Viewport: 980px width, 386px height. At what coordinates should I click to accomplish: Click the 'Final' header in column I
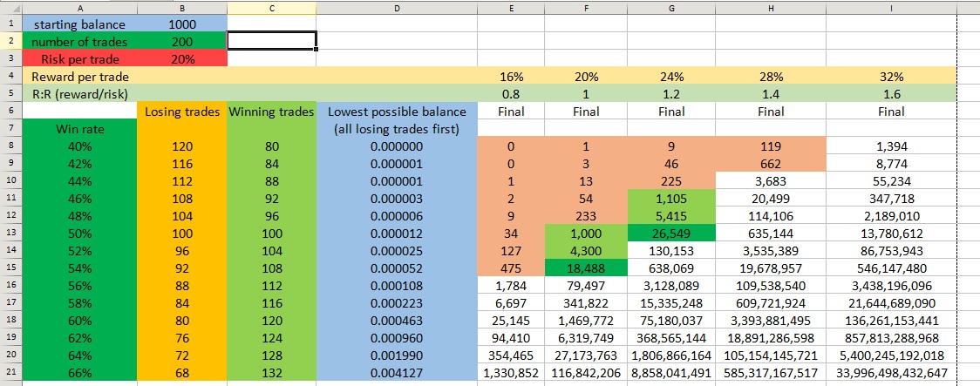point(891,112)
